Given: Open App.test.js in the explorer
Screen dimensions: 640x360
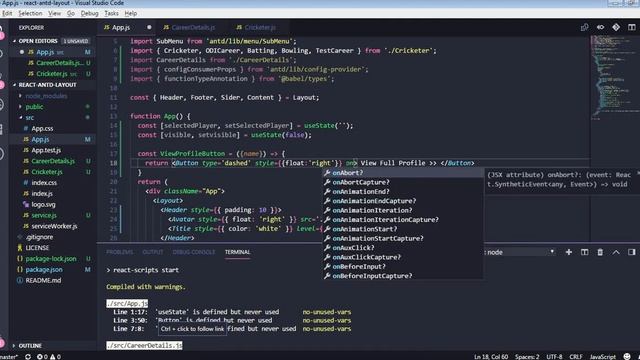Looking at the screenshot, I should [x=46, y=150].
